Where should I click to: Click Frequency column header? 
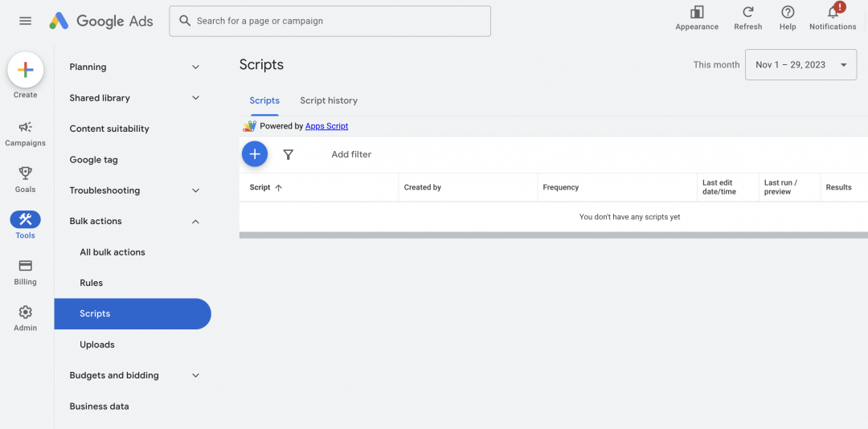tap(561, 188)
